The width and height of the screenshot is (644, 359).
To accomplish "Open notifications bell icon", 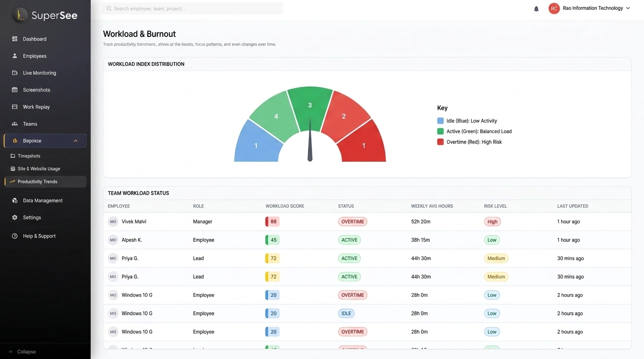I will coord(536,8).
